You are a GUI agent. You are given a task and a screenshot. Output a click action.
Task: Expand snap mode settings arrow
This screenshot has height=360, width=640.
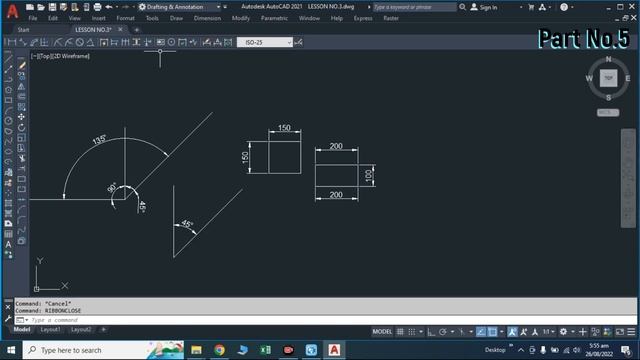421,332
